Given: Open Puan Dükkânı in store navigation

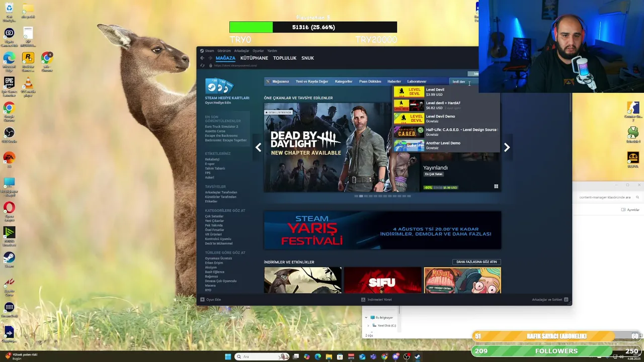Looking at the screenshot, I should [370, 81].
